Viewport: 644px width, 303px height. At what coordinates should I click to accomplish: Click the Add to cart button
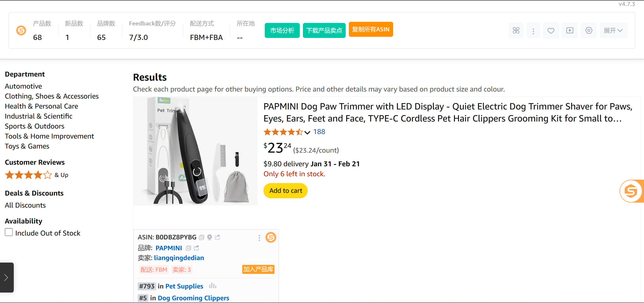(285, 191)
